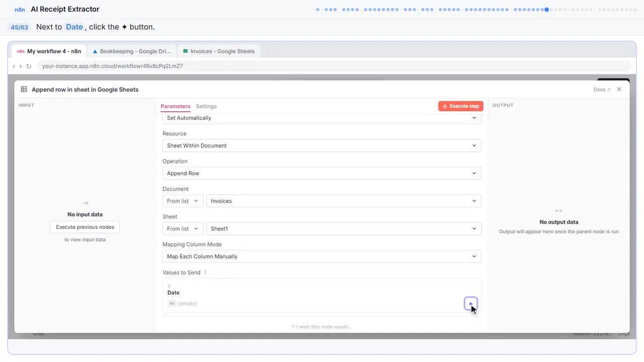This screenshot has height=362, width=644.
Task: Click the Execute previous nodes button
Action: coord(85,227)
